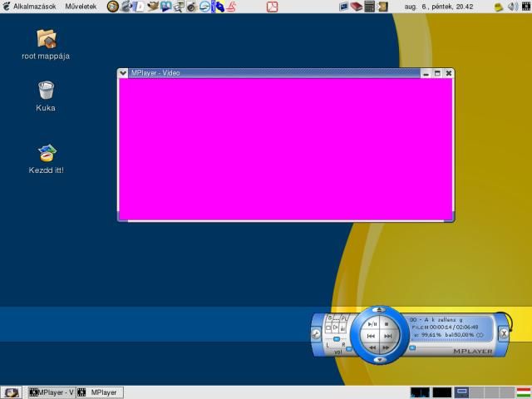
Task: Click the volume slider knob near vol
Action: pos(349,349)
